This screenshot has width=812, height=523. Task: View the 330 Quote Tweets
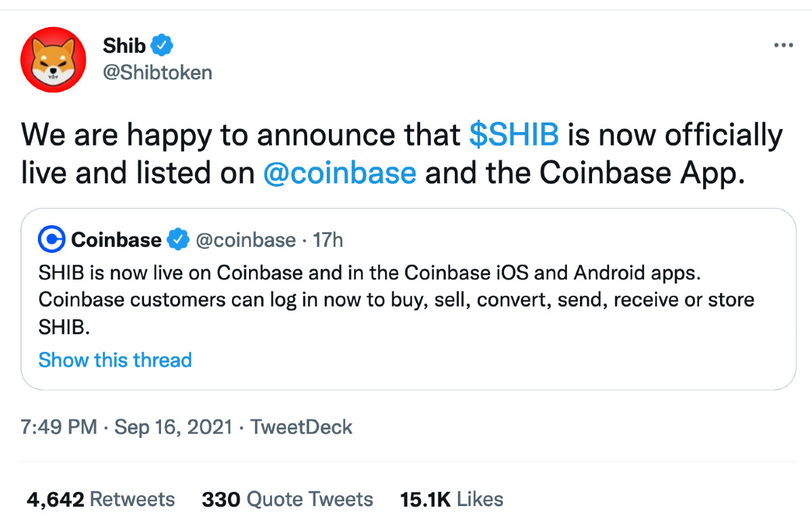[x=288, y=499]
